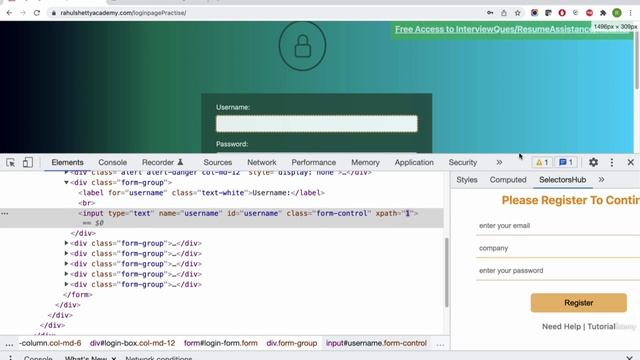Open the Recorder tab
Screen dimensions: 640x360
tap(162, 162)
